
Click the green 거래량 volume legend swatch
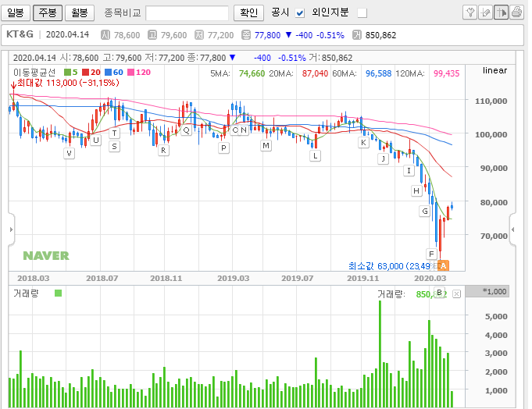click(x=58, y=293)
